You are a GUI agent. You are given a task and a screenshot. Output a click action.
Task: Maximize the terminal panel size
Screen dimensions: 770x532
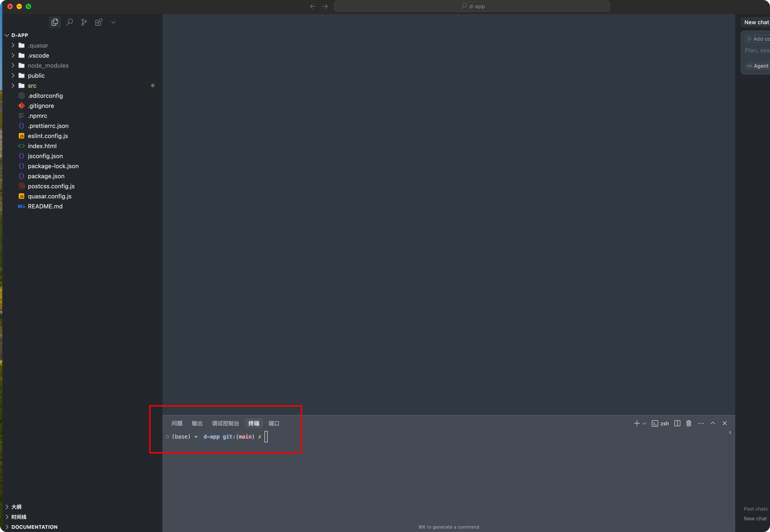click(x=713, y=423)
